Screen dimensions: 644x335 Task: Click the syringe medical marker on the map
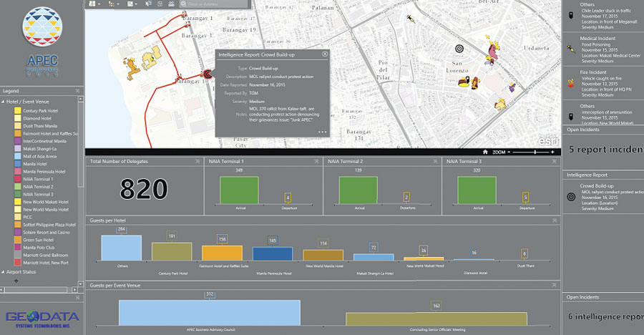[x=410, y=18]
